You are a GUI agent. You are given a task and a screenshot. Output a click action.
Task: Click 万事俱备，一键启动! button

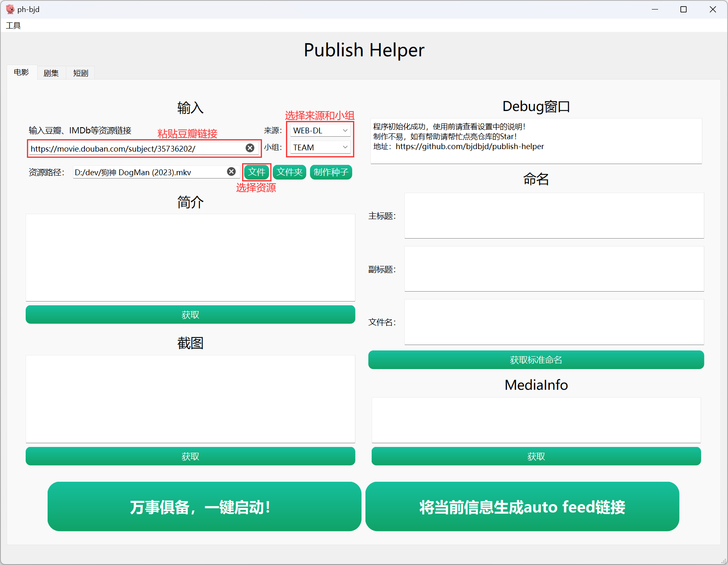204,507
